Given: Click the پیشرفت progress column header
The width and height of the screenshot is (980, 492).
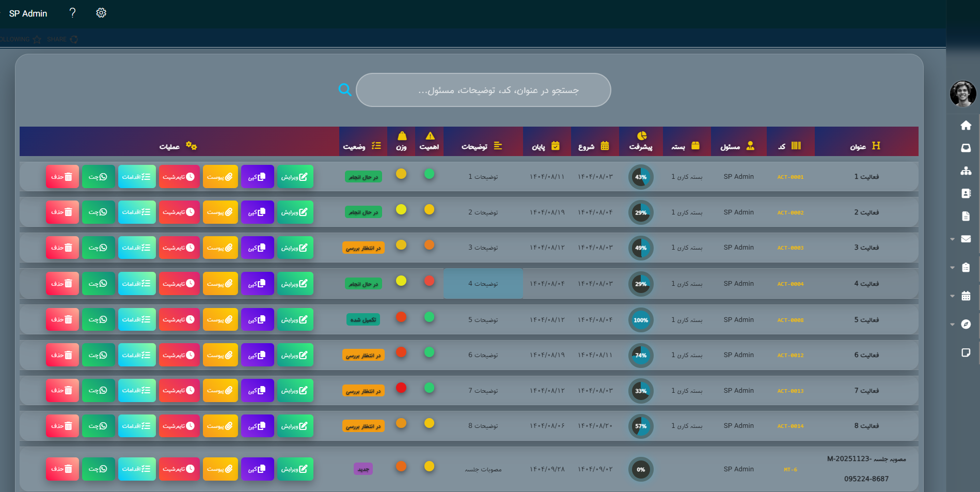Looking at the screenshot, I should pos(641,141).
